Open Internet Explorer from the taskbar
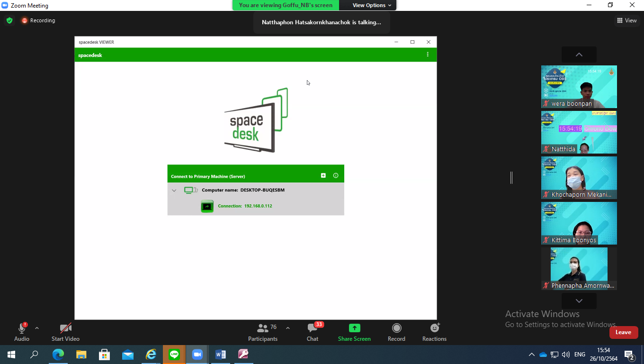The image size is (644, 364). click(x=151, y=354)
